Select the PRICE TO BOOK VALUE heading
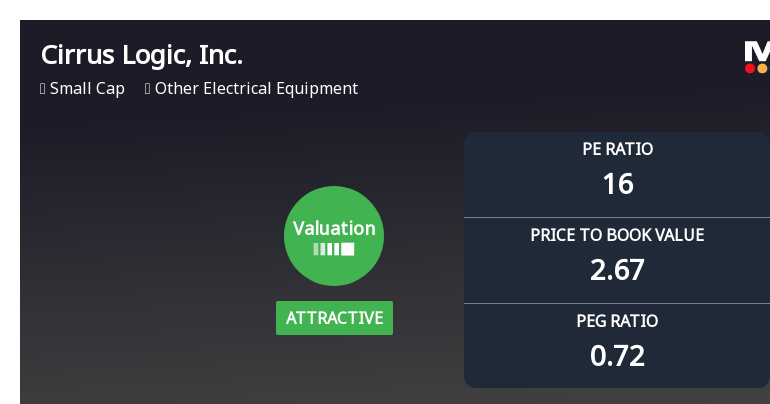This screenshot has height=404, width=770. click(x=617, y=235)
